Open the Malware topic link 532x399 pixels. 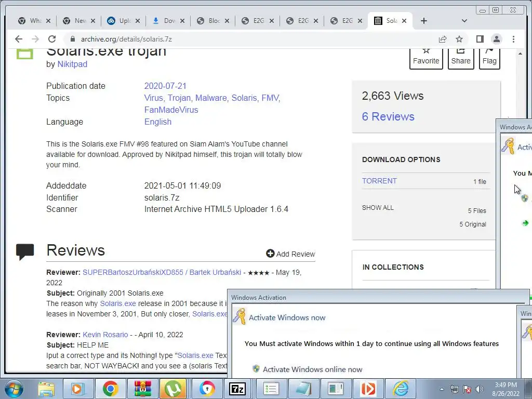[x=211, y=98]
